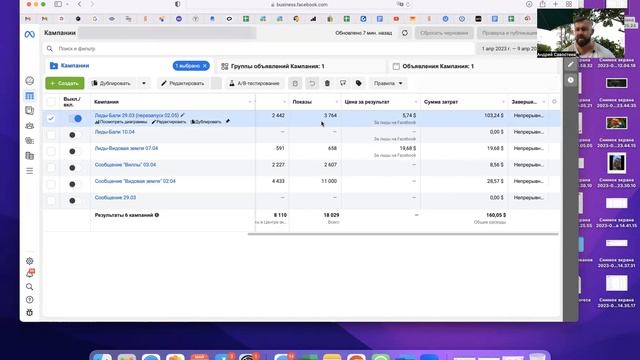Click the clock history icon on right panel
This screenshot has height=360, width=640.
[571, 80]
